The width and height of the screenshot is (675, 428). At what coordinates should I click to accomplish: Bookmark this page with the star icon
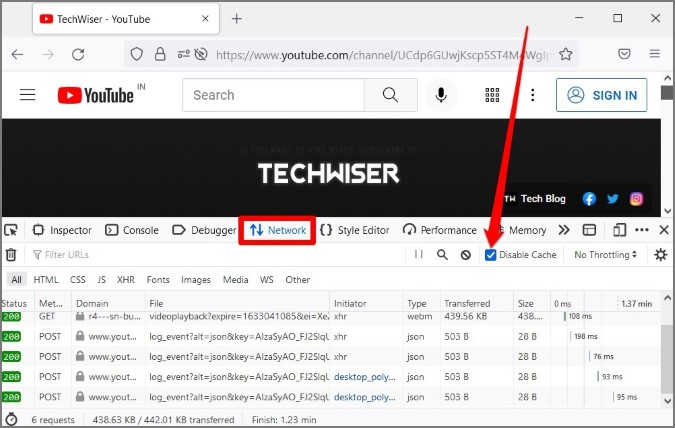(566, 54)
